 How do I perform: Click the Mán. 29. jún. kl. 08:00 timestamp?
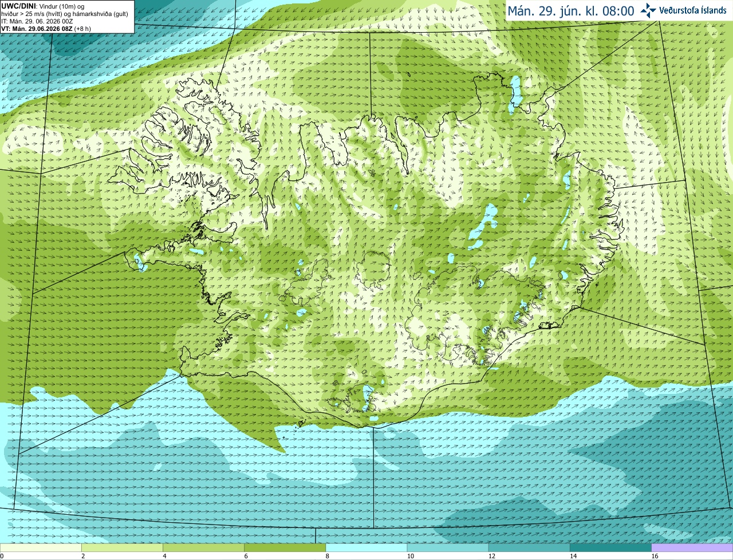click(x=571, y=11)
